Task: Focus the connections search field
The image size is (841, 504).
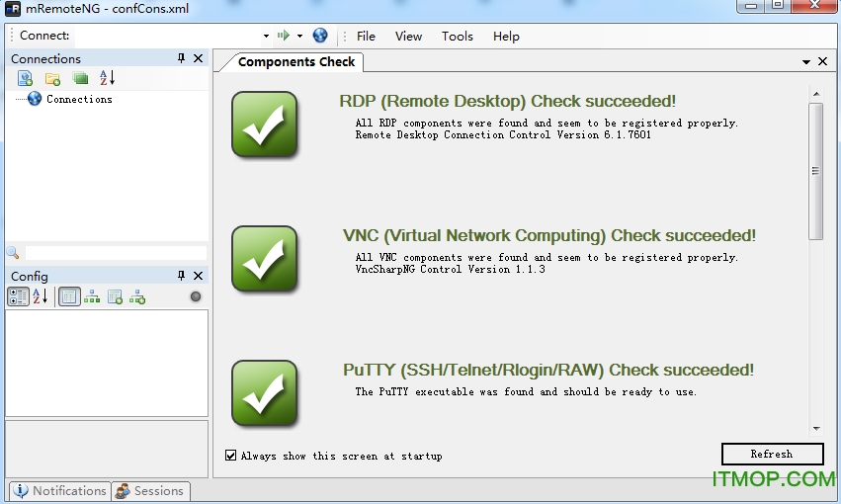Action: (116, 253)
